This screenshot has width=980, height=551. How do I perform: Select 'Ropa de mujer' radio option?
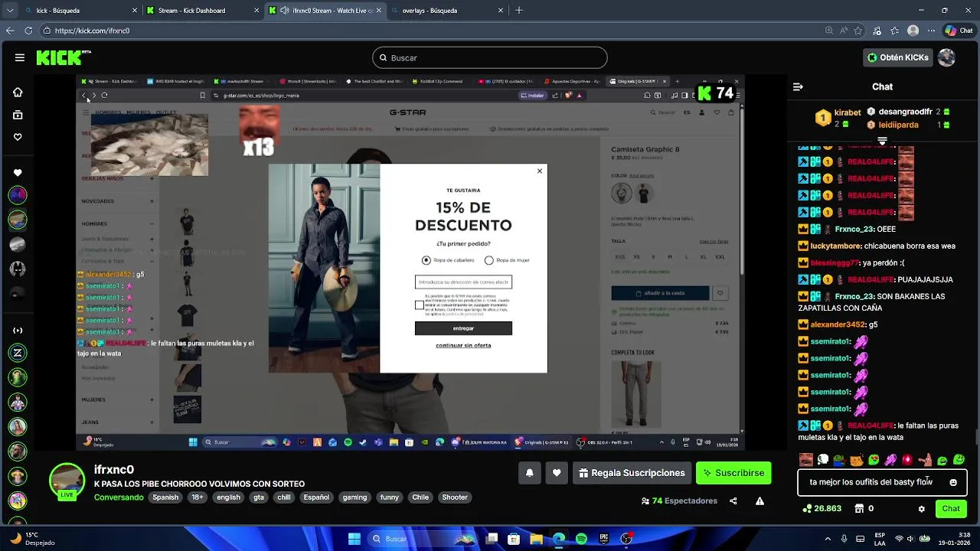(488, 260)
